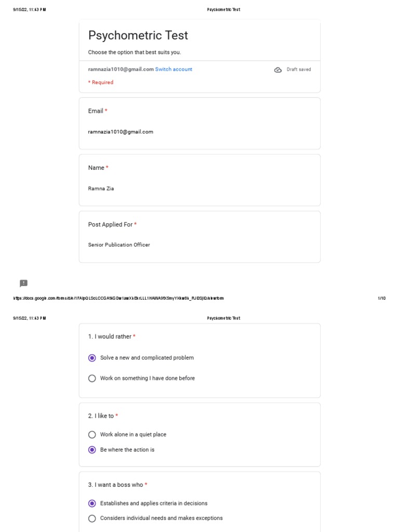Viewport: 399px width, 532px height.
Task: Click the 'Draft saved' status text
Action: (x=299, y=70)
